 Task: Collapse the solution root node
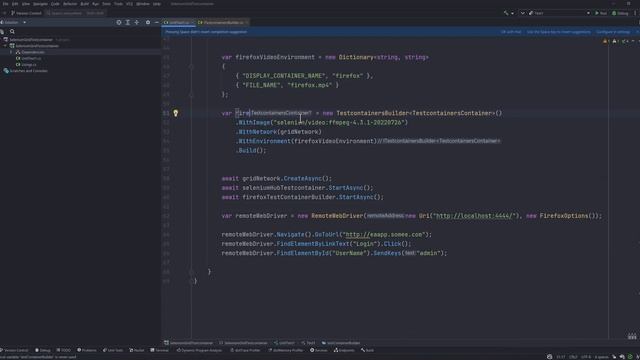coord(2,40)
